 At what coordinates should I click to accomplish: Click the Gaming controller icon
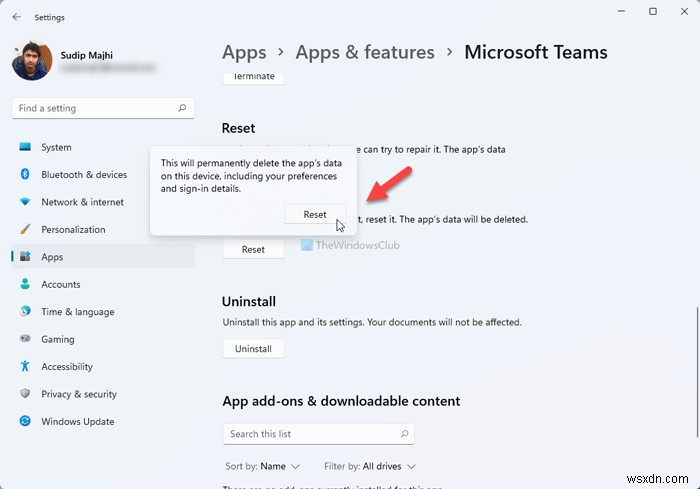point(25,339)
